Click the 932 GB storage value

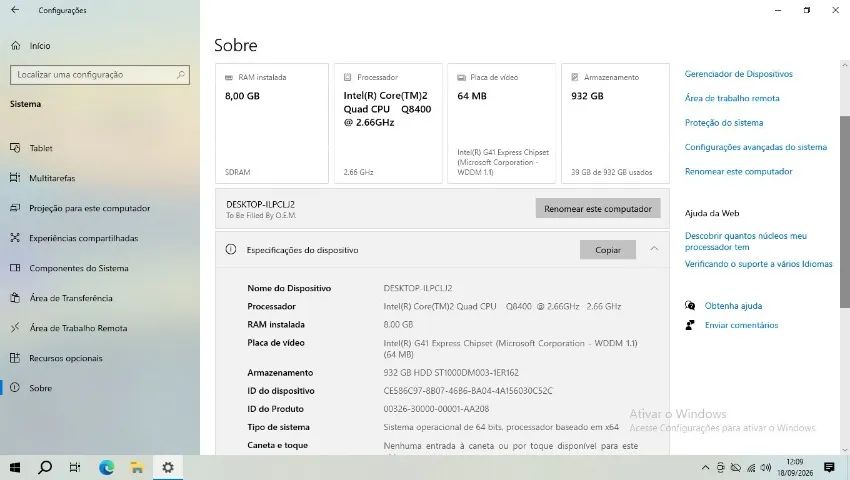point(587,96)
